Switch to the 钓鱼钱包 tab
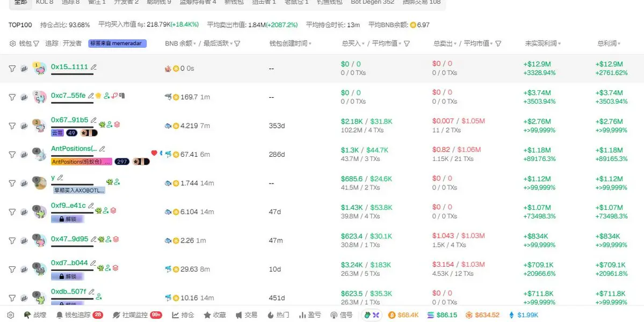 (329, 2)
